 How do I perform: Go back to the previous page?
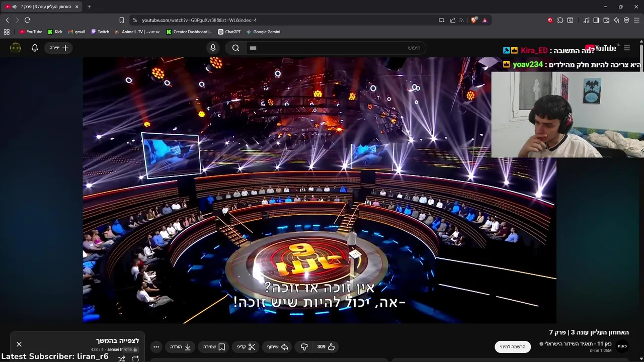(x=7, y=20)
